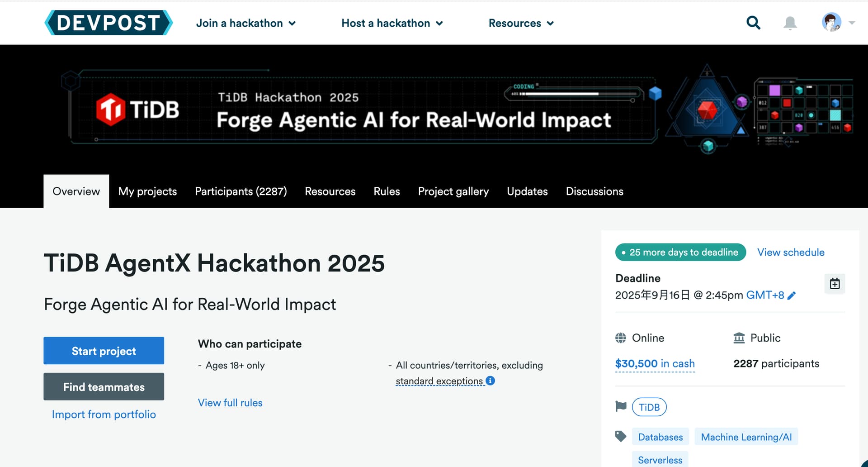
Task: Click the TiDB logo in the banner
Action: coord(137,110)
